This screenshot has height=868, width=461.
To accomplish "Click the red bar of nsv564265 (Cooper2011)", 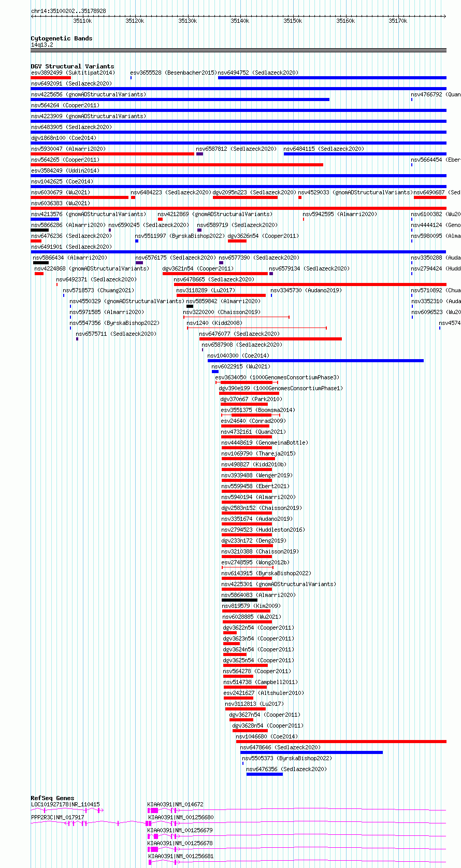I will point(177,165).
